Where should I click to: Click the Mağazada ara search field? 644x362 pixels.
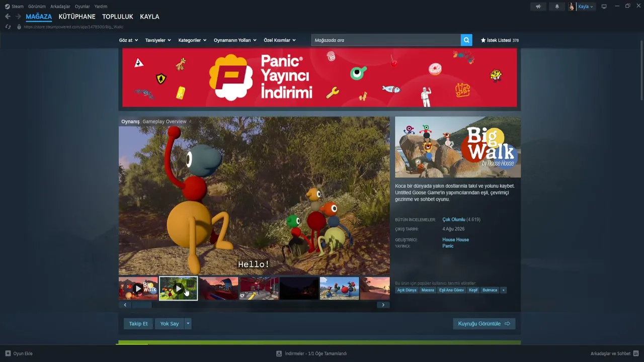click(x=386, y=40)
